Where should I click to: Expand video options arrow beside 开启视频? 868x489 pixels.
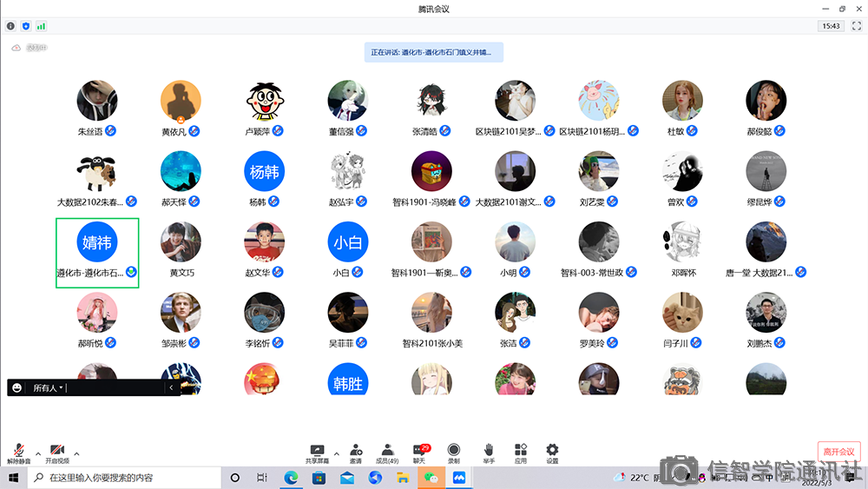[x=76, y=453]
